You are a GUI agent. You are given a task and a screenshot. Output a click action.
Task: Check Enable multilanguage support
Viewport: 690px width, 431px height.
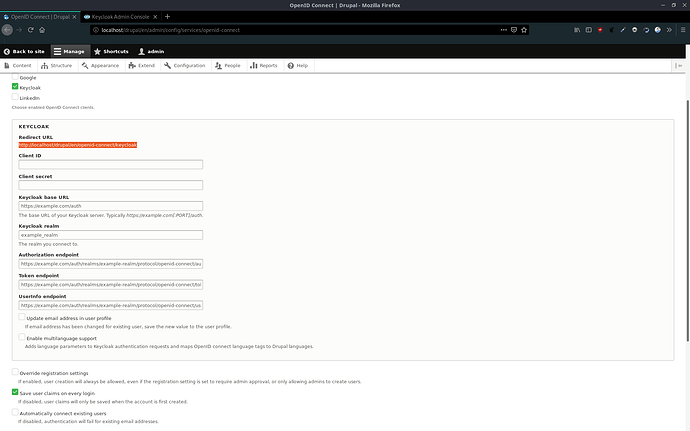click(22, 337)
